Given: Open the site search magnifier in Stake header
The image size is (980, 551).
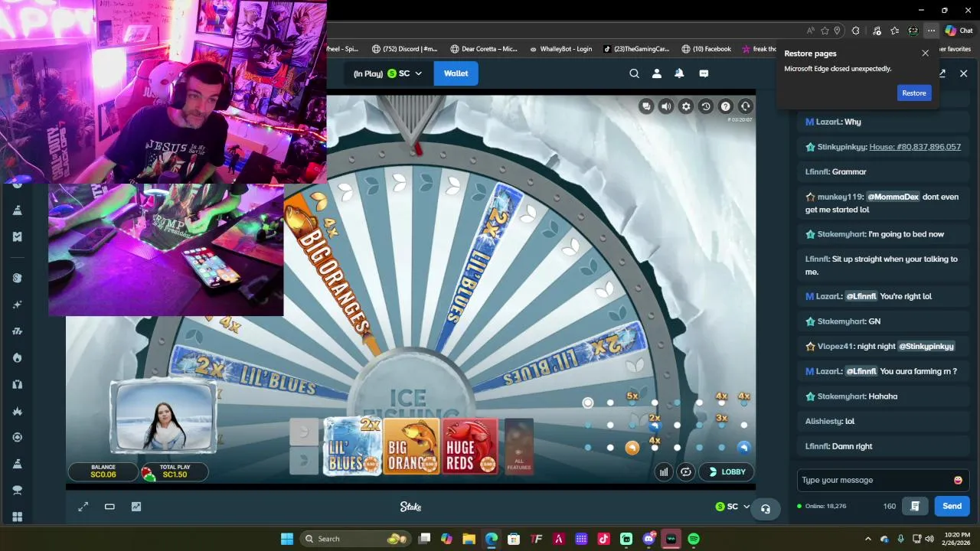Looking at the screenshot, I should point(634,73).
